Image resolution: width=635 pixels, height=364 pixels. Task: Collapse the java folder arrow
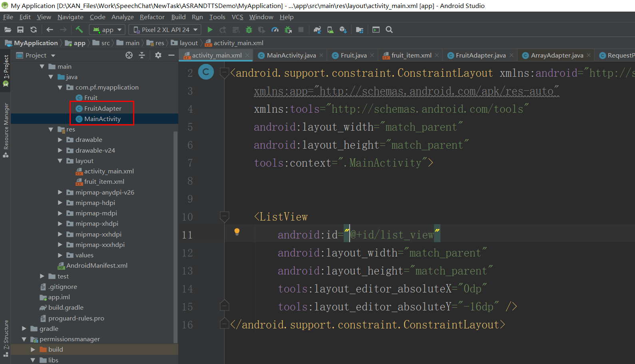click(x=51, y=77)
